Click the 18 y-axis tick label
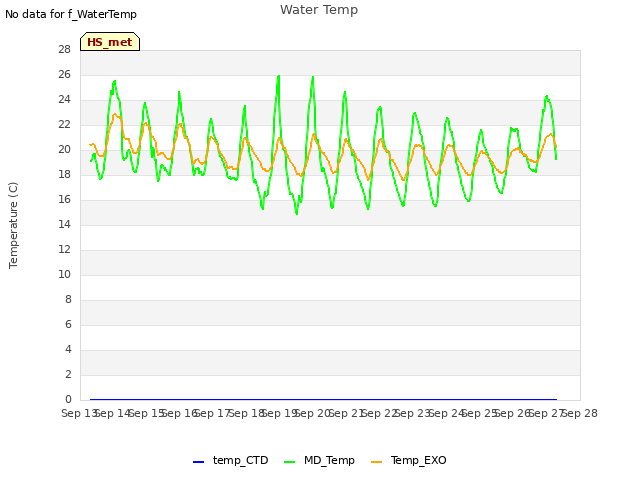The image size is (640, 480). 64,174
